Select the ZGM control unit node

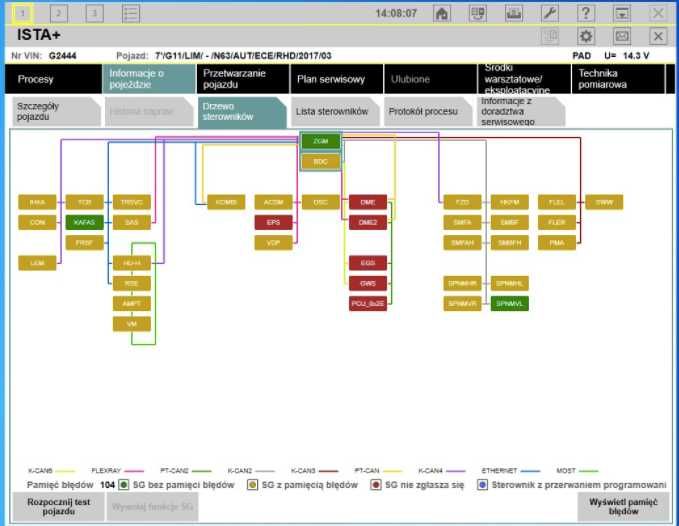click(x=320, y=141)
